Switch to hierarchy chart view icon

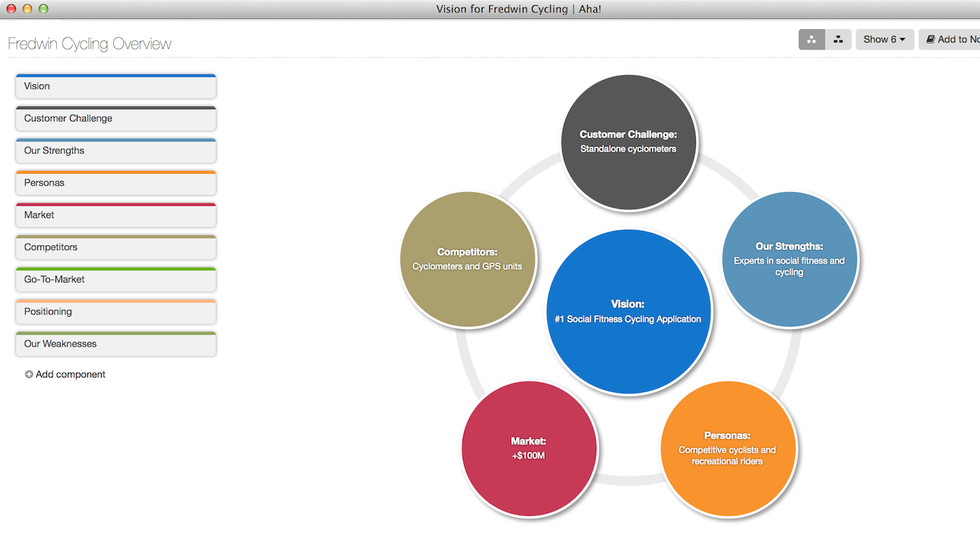point(838,39)
